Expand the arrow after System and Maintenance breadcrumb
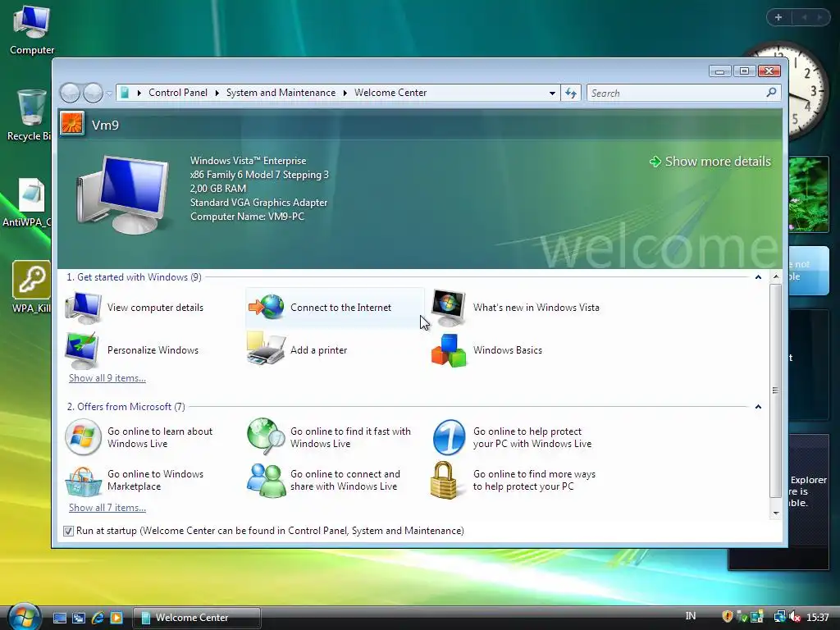Screen dimensions: 840x630 [345, 94]
